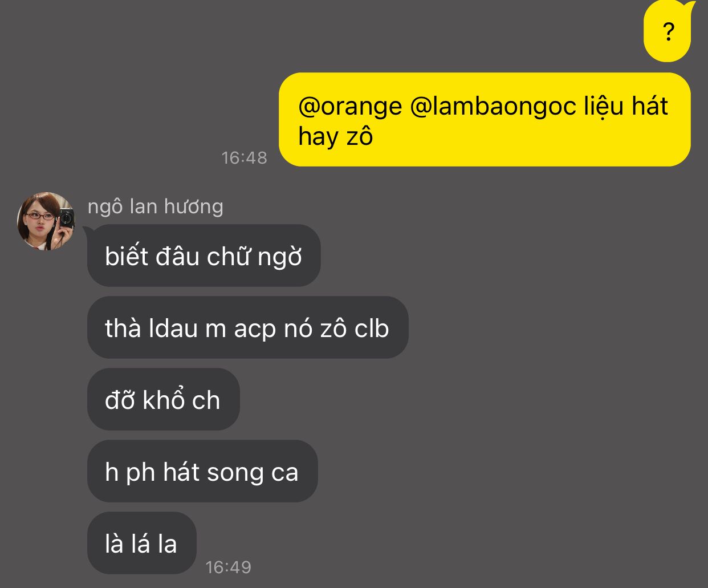Click the 16:49 timestamp
Viewport: 708px width, 588px height.
click(x=228, y=567)
